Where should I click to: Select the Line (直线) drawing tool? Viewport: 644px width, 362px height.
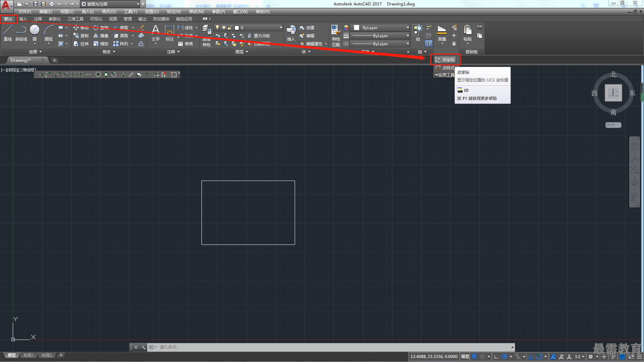point(7,33)
